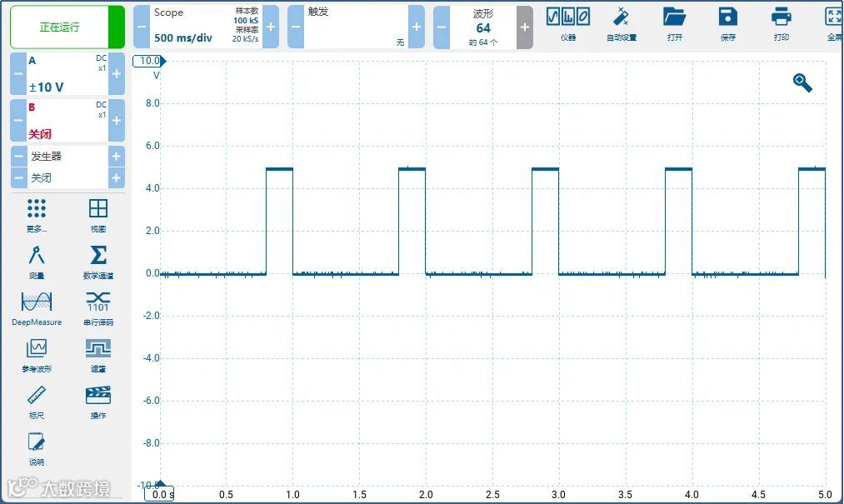The height and width of the screenshot is (504, 844).
Task: Open the Masks tool icon
Action: click(x=98, y=355)
